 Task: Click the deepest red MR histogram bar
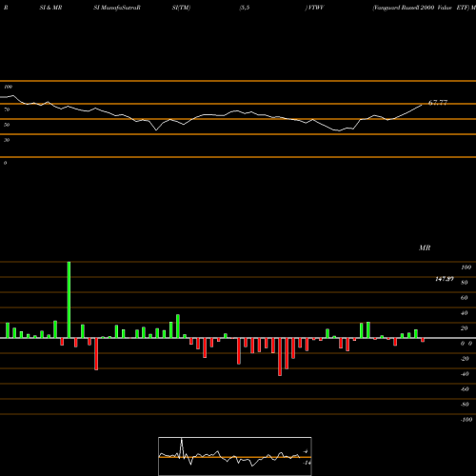pos(280,357)
